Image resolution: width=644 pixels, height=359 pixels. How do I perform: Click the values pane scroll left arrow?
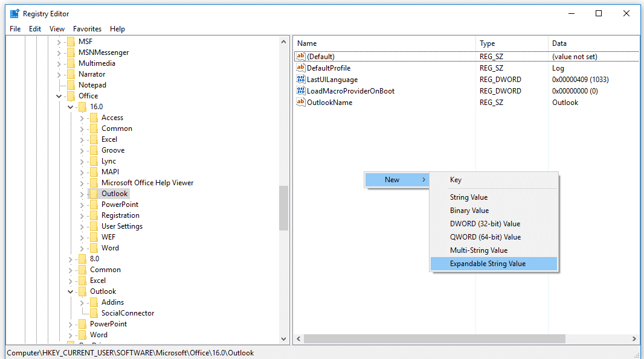coord(298,339)
